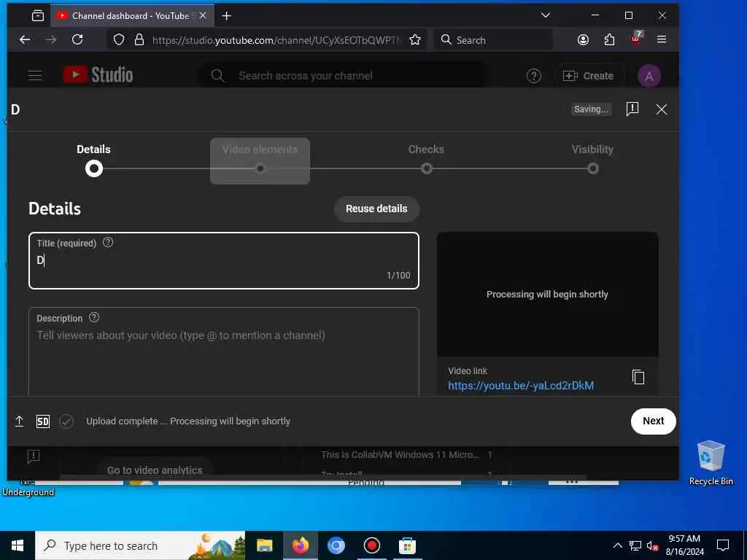Viewport: 747px width, 560px height.
Task: Open the Windows Start menu
Action: [18, 545]
